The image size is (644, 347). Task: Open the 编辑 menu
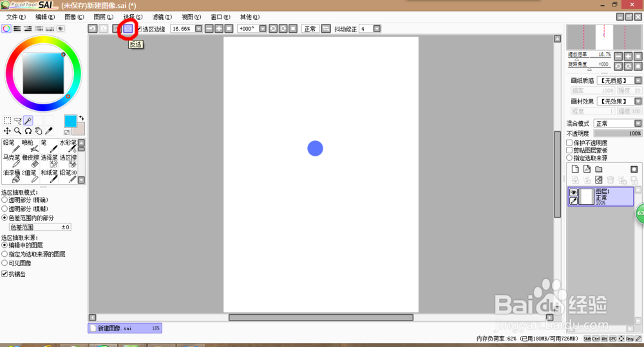[45, 17]
